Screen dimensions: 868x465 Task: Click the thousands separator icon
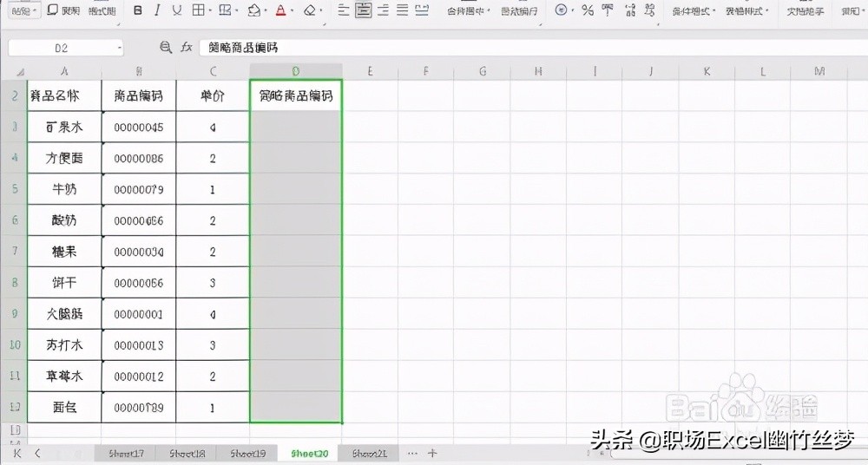coord(608,10)
